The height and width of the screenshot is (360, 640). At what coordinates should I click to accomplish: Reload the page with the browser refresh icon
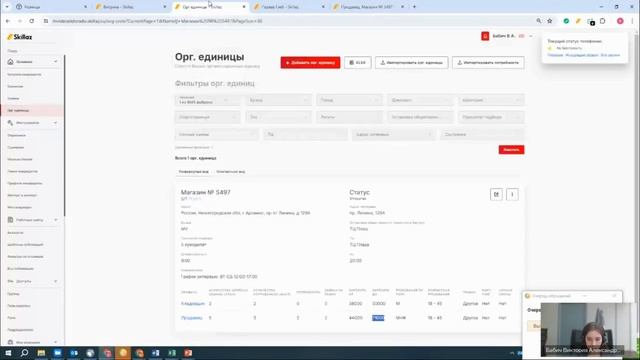[31, 21]
